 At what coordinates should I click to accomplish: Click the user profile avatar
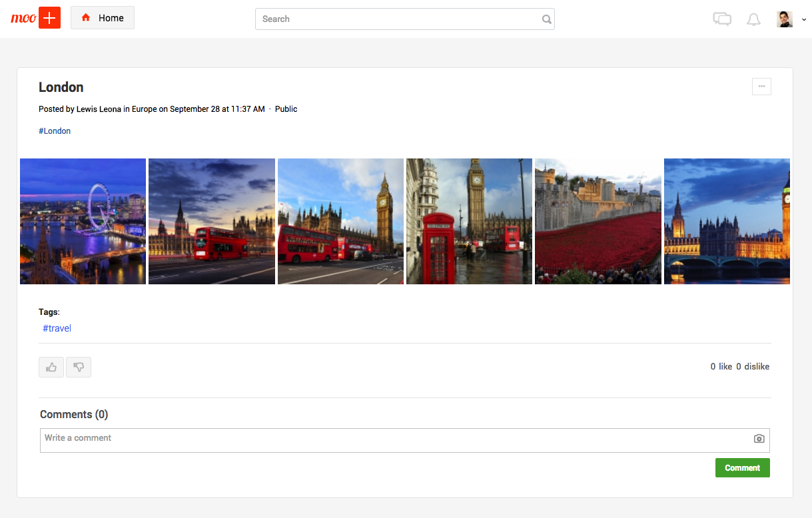coord(785,19)
